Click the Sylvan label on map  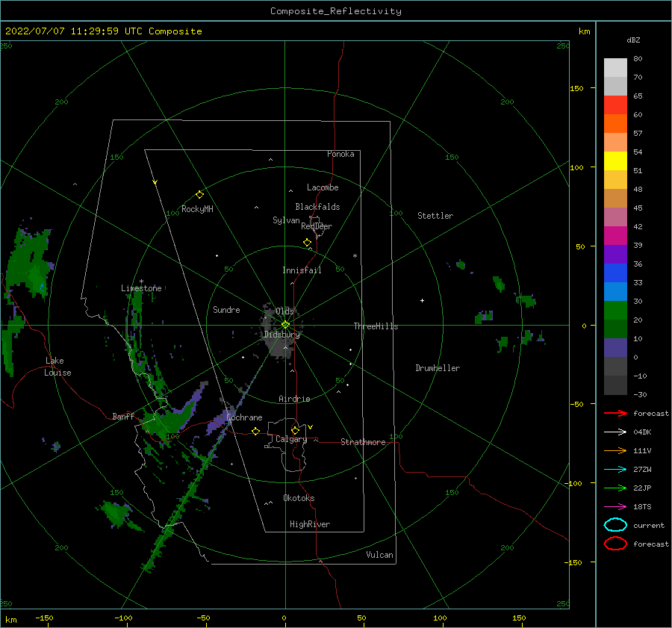coord(286,220)
